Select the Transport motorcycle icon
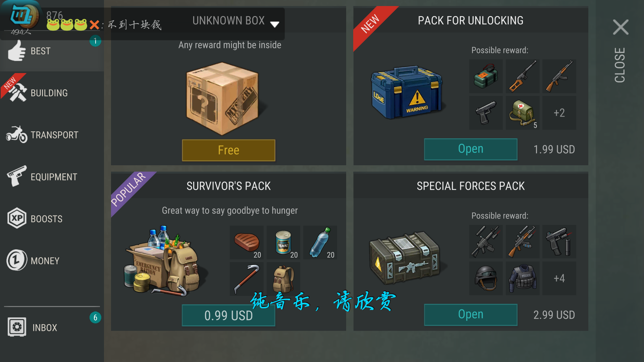 [16, 135]
